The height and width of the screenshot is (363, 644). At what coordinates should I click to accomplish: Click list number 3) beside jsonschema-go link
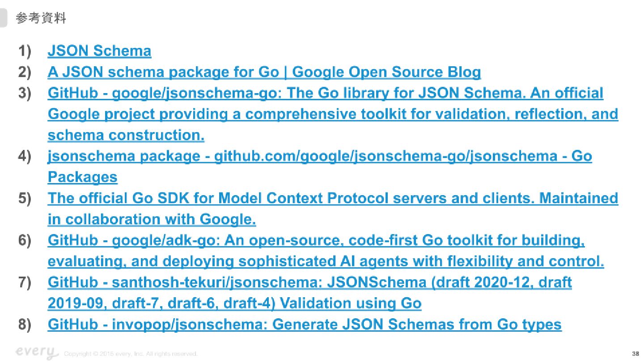point(25,94)
